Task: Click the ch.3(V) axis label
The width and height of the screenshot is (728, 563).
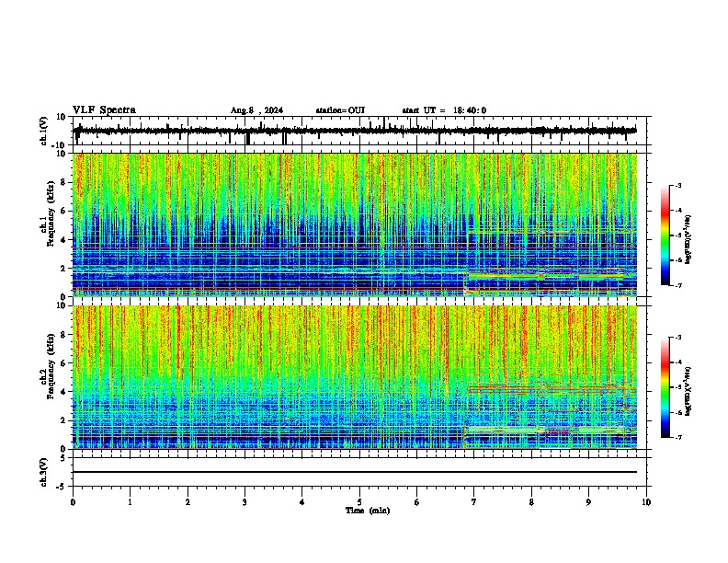Action: point(44,472)
